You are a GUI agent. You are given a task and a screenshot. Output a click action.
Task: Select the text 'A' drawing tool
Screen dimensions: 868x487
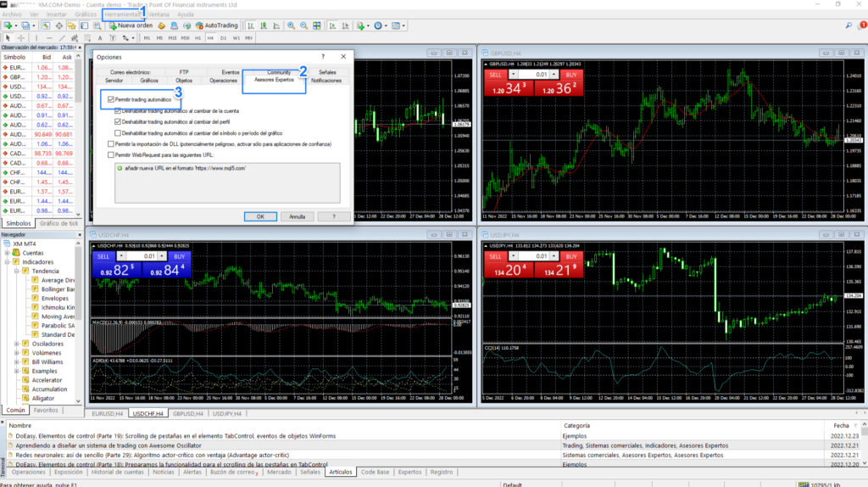point(100,37)
